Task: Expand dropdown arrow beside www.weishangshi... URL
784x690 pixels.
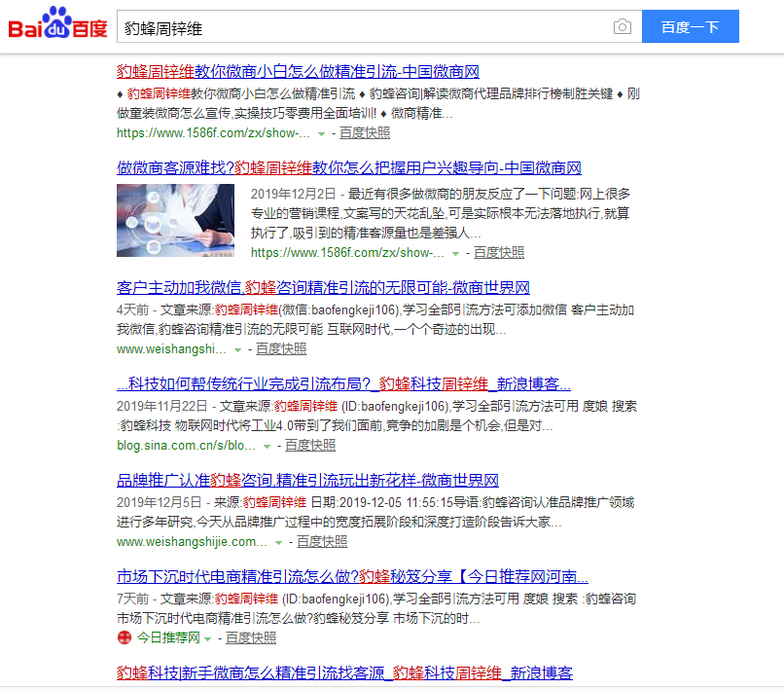Action: (x=238, y=350)
